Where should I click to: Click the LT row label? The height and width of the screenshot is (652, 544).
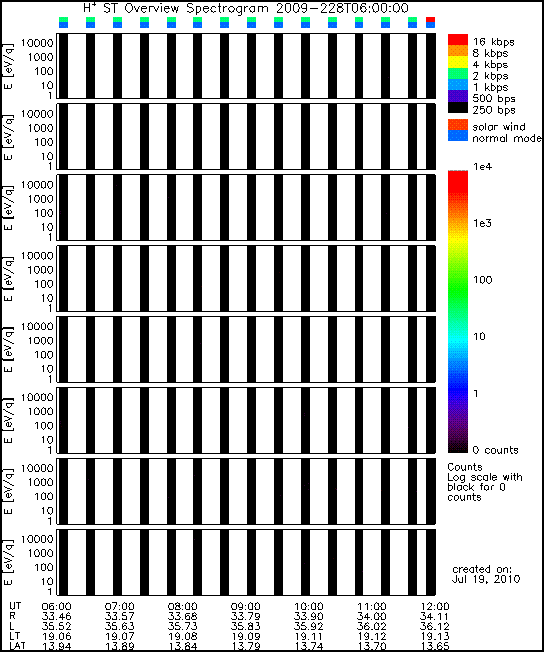15,636
